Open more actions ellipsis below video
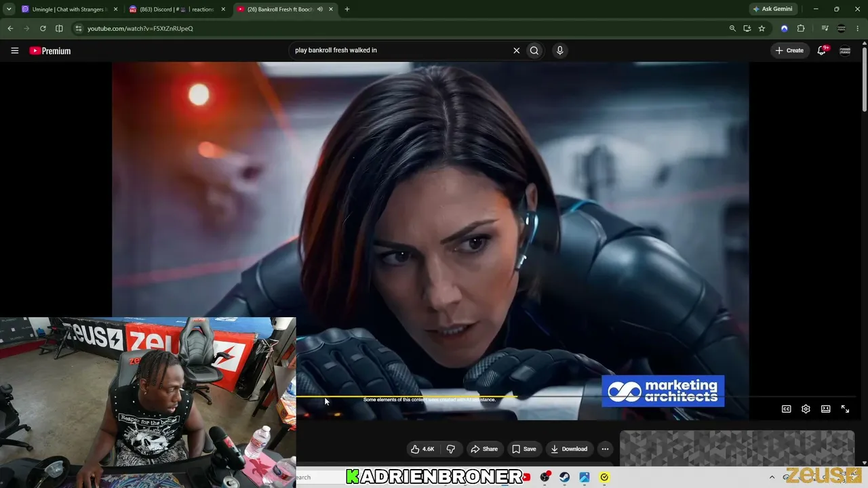 pyautogui.click(x=605, y=449)
